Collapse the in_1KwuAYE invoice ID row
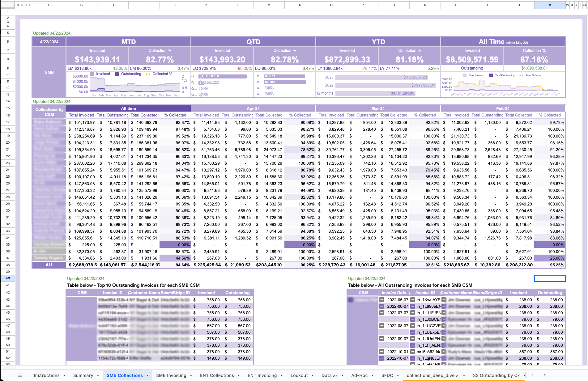588x381 pixels. click(x=413, y=300)
